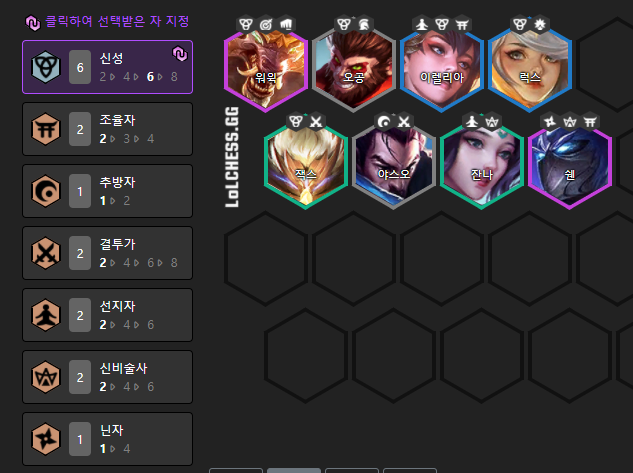
Task: Click the ninja trait badge above 쉔
Action: click(x=550, y=121)
